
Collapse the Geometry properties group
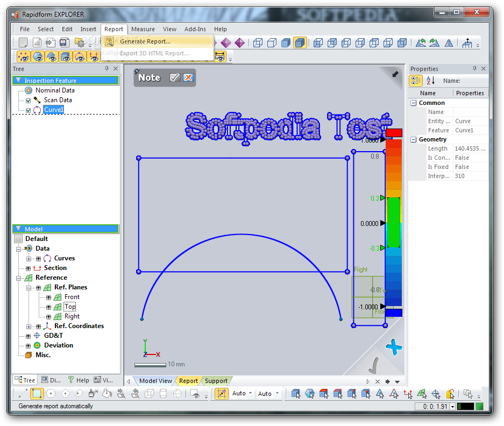414,139
